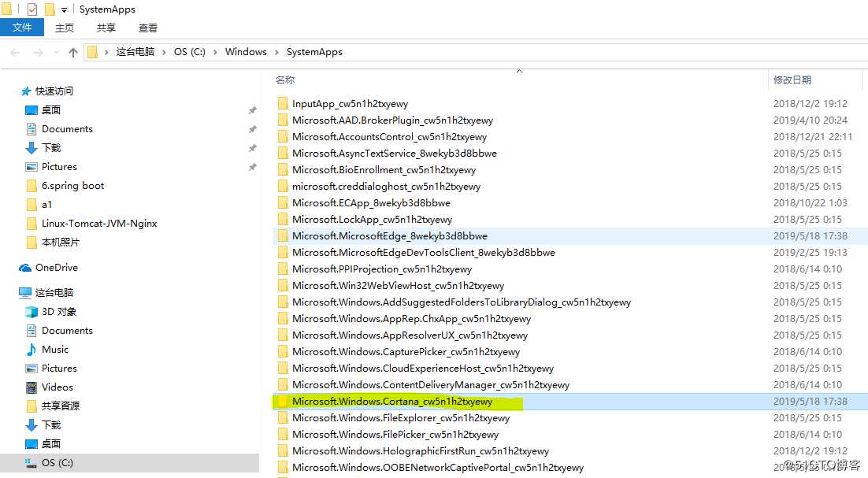Click the new folder icon in title bar
Viewport: 868px width, 478px height.
(x=50, y=9)
